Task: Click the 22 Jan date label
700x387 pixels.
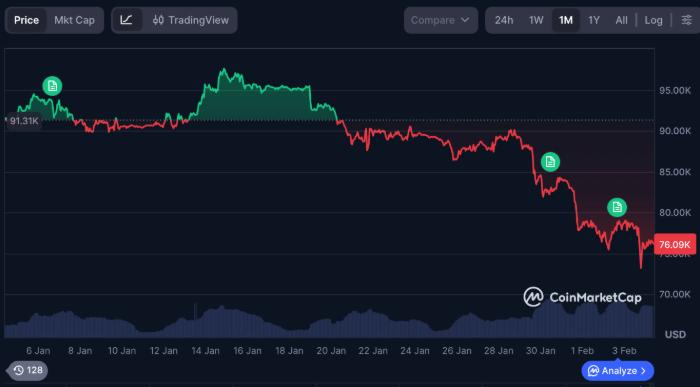Action: tap(373, 351)
